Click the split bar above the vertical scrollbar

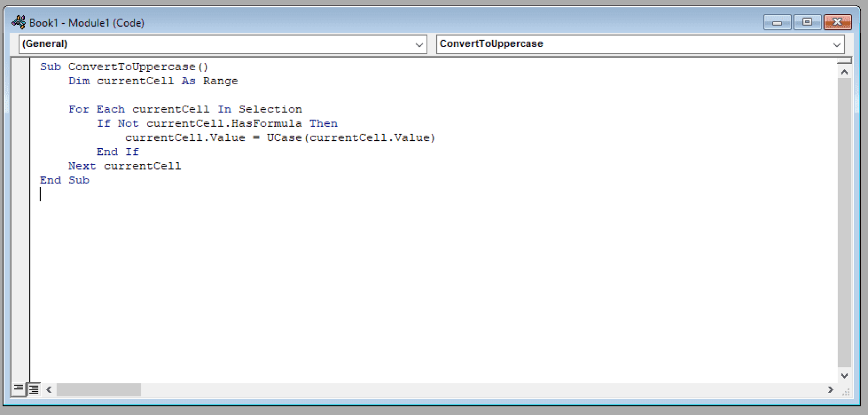click(x=844, y=60)
